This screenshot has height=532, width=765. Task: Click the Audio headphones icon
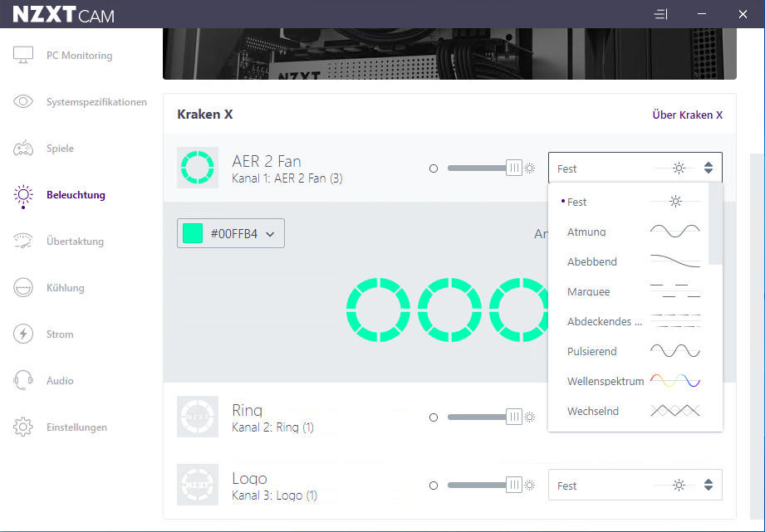pos(23,381)
